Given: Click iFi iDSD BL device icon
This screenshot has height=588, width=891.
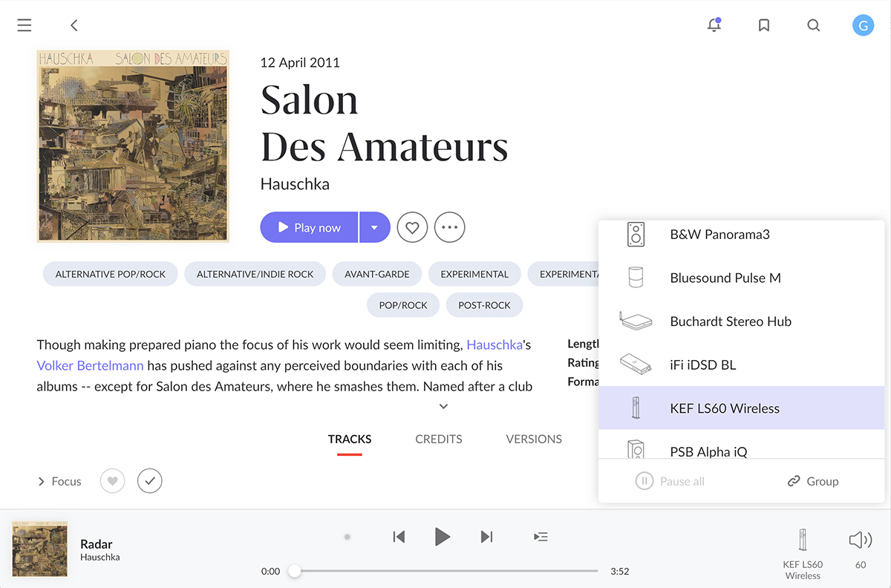Looking at the screenshot, I should click(636, 365).
